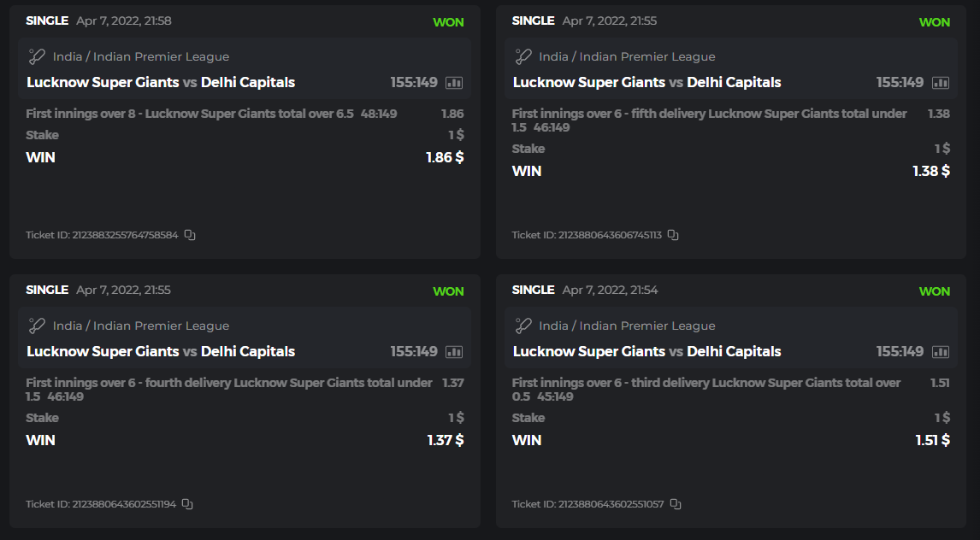This screenshot has height=540, width=980.
Task: Copy the ticket ID ending in 551057
Action: 676,504
